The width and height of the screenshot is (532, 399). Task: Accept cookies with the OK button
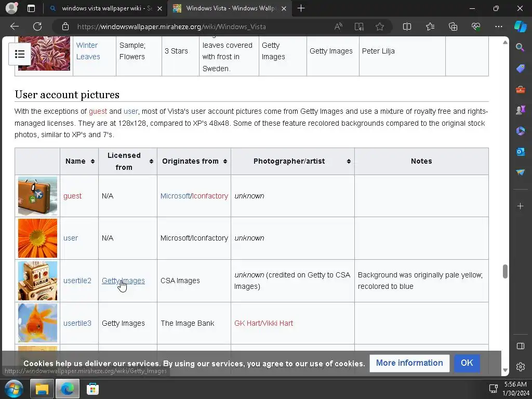tap(467, 363)
